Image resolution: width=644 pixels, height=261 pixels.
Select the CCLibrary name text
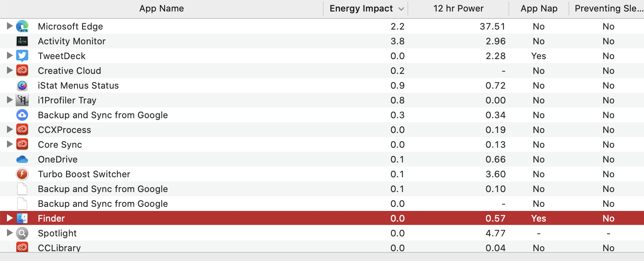click(59, 248)
